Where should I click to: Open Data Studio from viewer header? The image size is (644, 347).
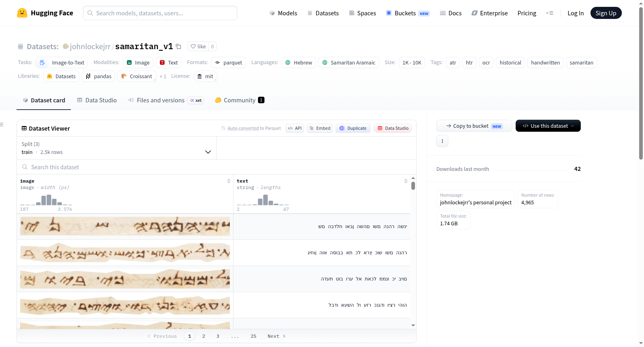393,128
